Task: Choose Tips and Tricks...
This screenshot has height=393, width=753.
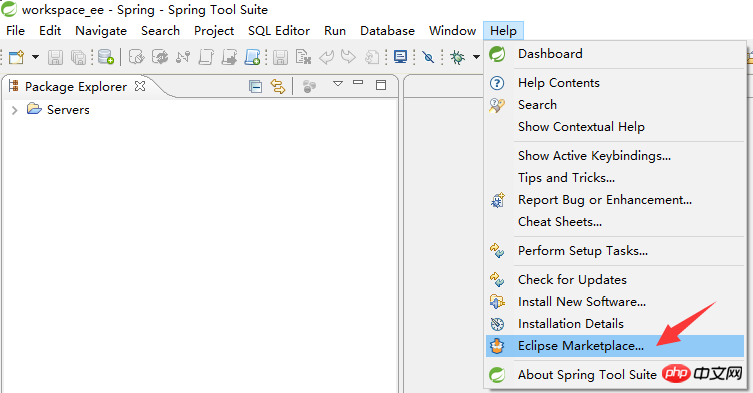Action: coord(615,178)
